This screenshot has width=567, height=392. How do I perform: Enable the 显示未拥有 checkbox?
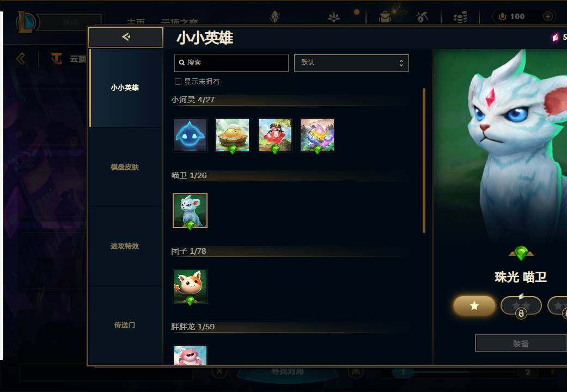pos(178,82)
